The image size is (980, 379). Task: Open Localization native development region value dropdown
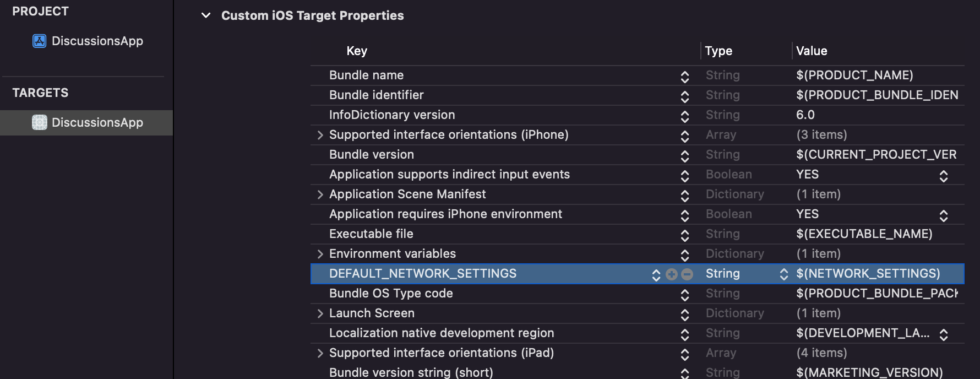click(x=943, y=334)
